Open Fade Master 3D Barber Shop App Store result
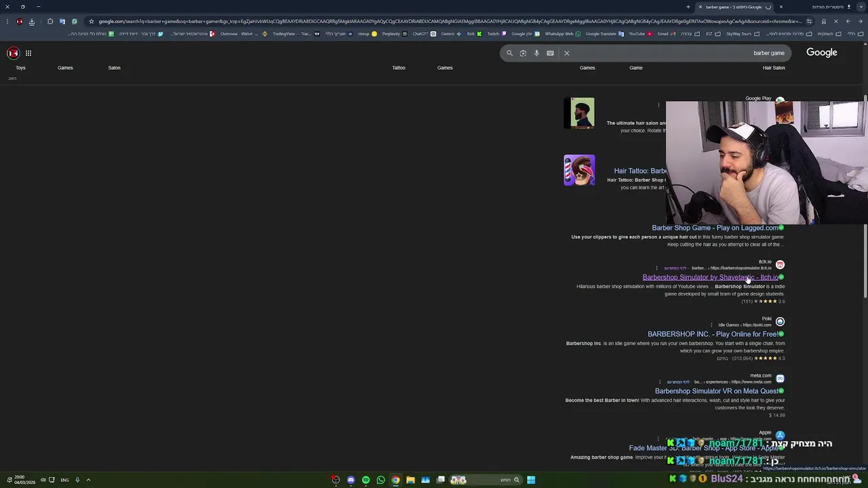 click(x=704, y=448)
